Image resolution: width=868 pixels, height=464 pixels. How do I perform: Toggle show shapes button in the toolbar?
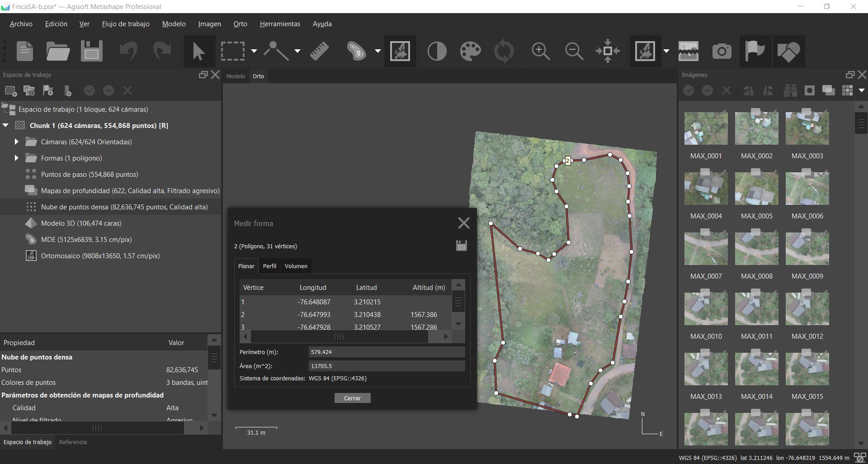tap(788, 51)
